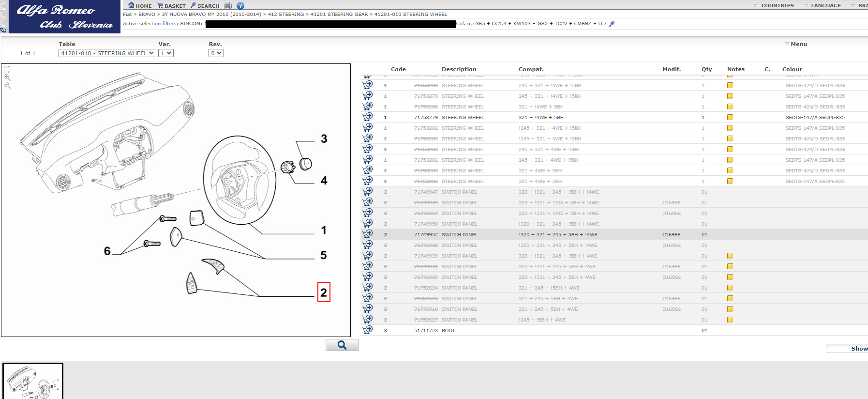
Task: Add switch panel 71776907 to the basket
Action: (368, 213)
